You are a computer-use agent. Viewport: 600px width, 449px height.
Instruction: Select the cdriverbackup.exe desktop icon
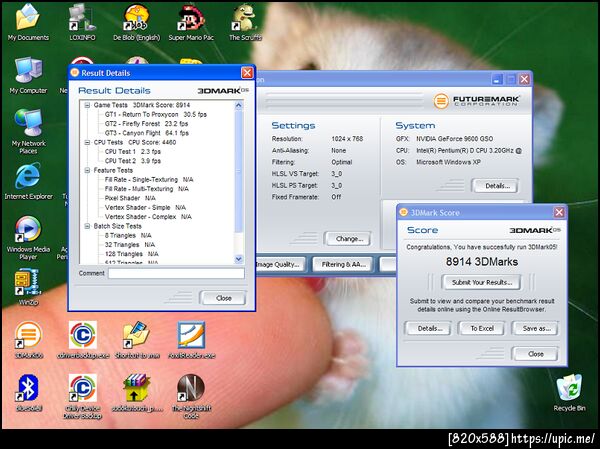(x=83, y=340)
